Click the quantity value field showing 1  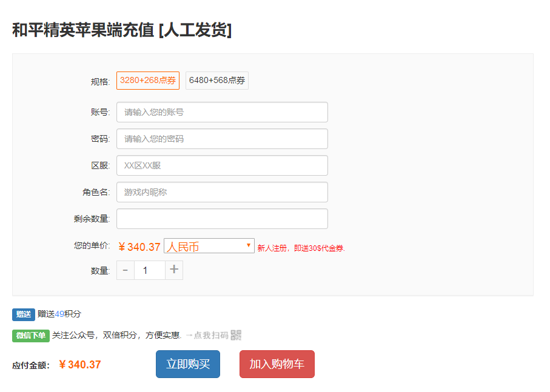click(x=150, y=270)
